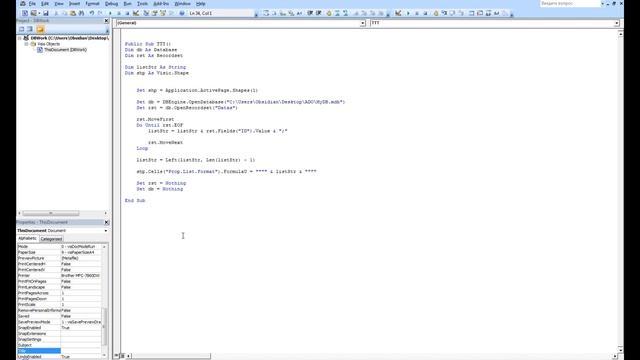Click View Microsoft Visio toolbar icon

[25, 13]
